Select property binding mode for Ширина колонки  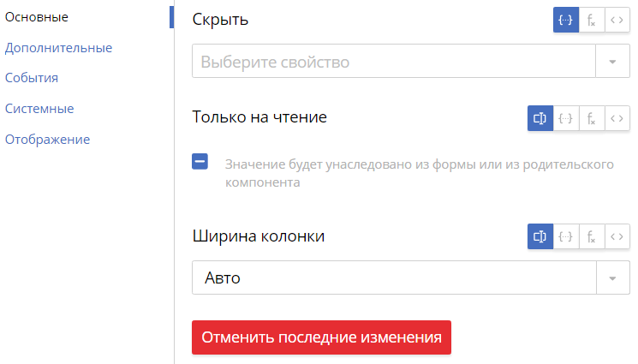coord(565,236)
